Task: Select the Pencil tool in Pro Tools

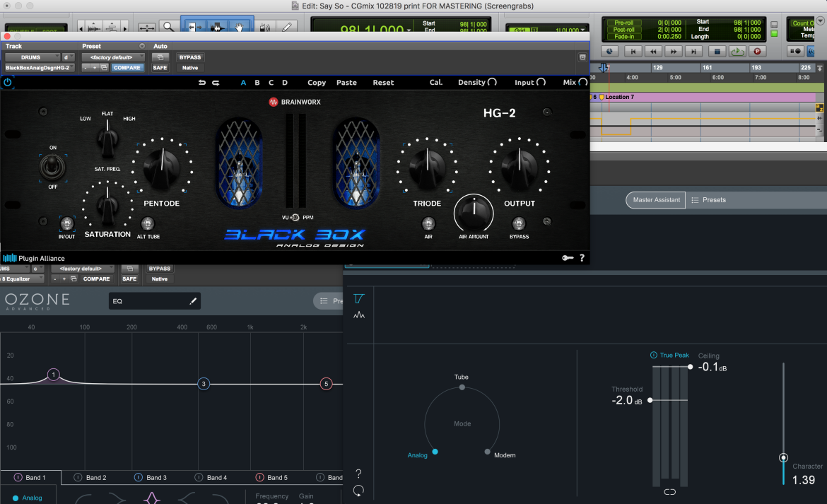Action: click(x=287, y=26)
